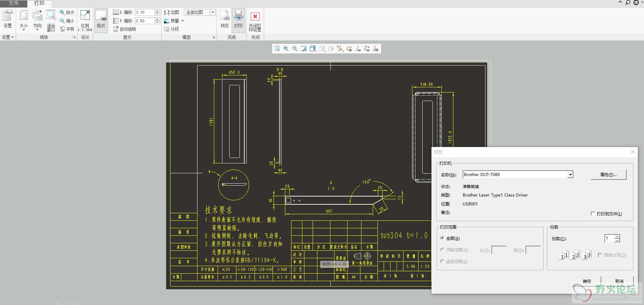The width and height of the screenshot is (644, 305).
Task: Click the Properties (属性) button
Action: pos(608,175)
